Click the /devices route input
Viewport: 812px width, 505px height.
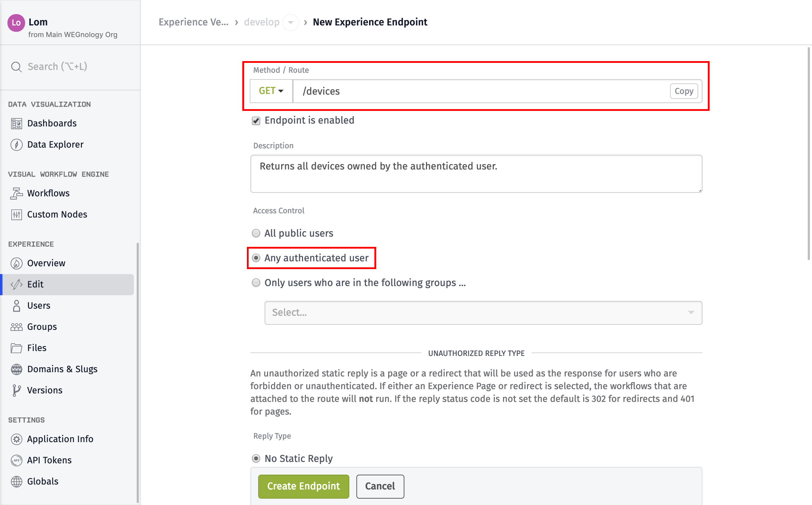click(481, 91)
